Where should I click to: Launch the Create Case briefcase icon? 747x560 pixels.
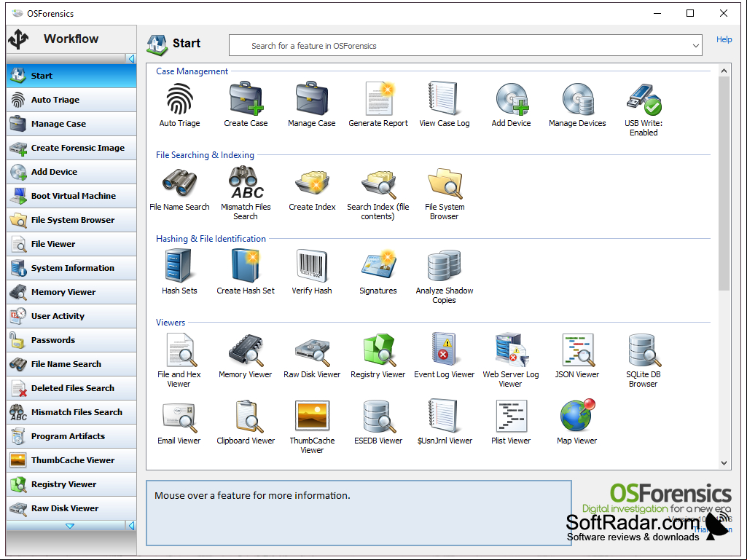tap(246, 105)
